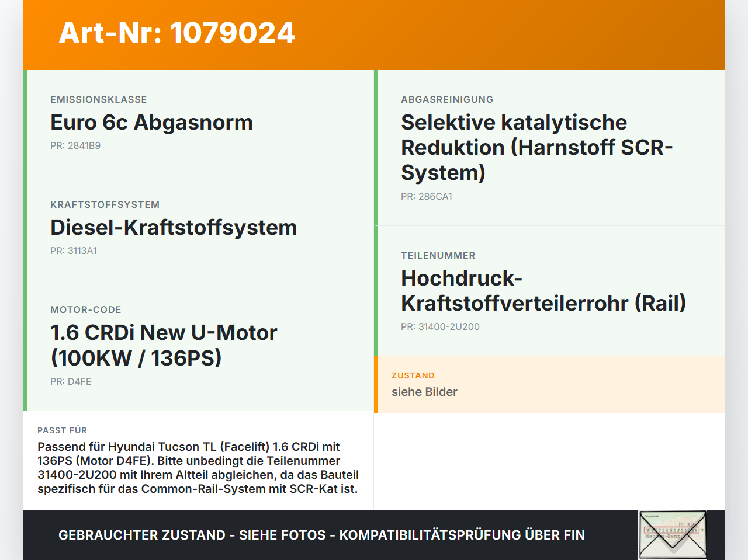Select "Diesel-Kraftstoffsystem" value text

point(174,227)
